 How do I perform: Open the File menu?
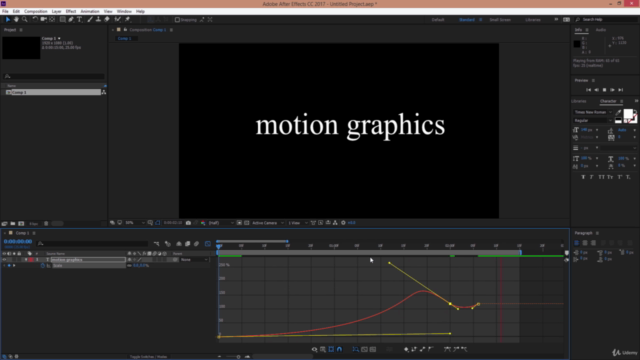5,11
